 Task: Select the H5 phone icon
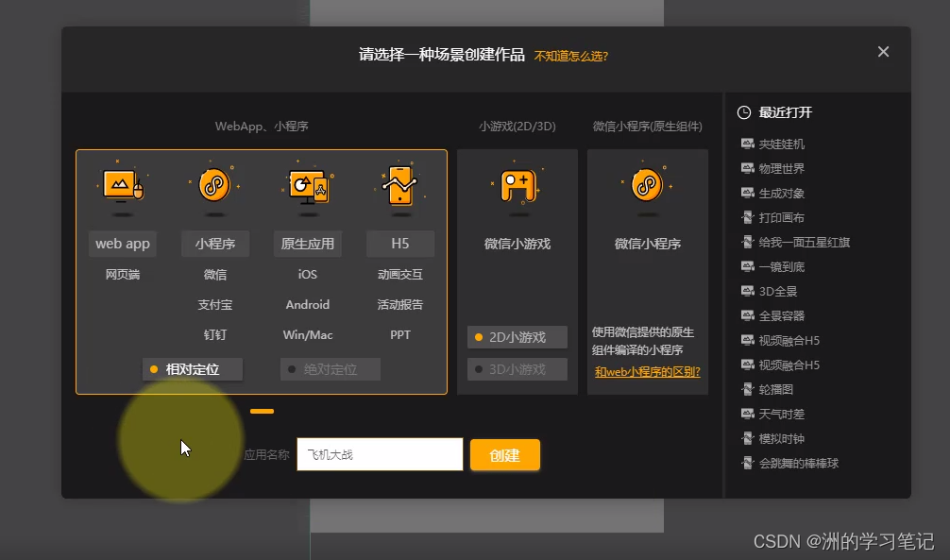point(399,186)
